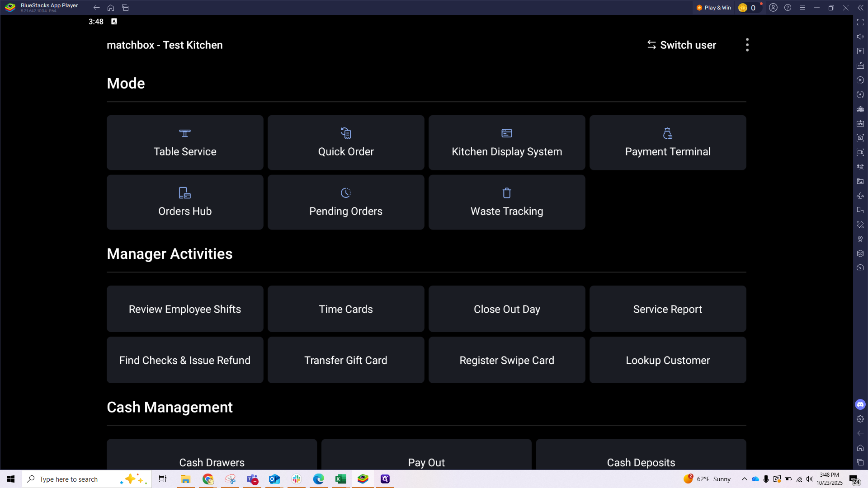
Task: Open BlueStacks hamburger menu
Action: point(802,8)
